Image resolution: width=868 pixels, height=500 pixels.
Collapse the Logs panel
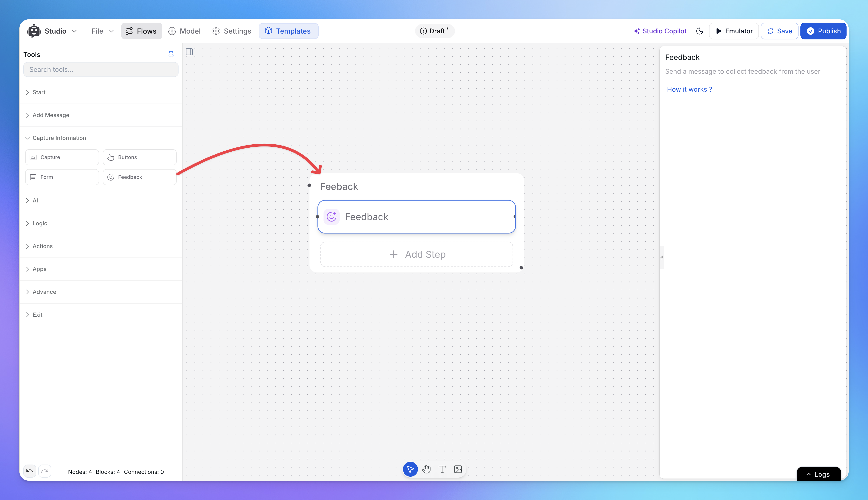click(x=819, y=474)
